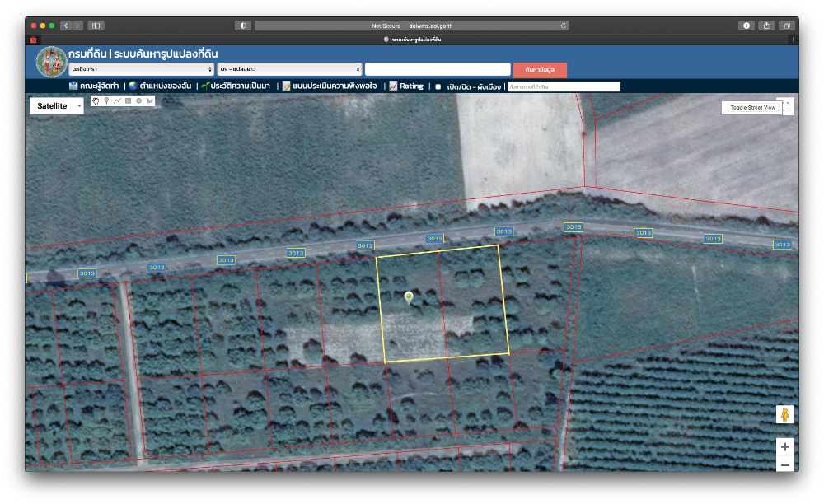Click the parcel number input field

(438, 69)
